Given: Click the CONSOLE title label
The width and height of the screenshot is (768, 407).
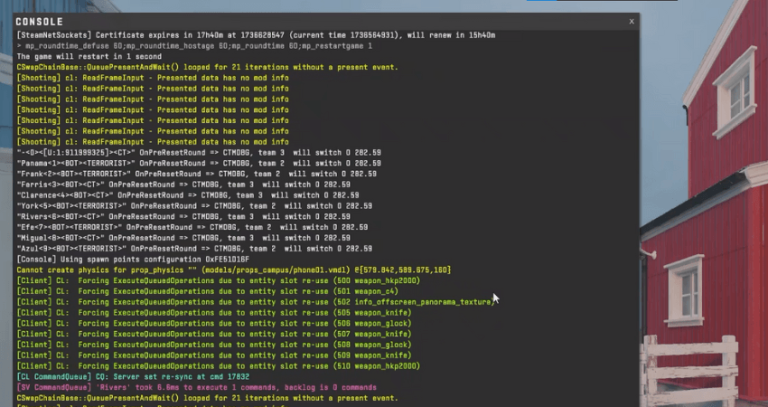Looking at the screenshot, I should tap(39, 21).
